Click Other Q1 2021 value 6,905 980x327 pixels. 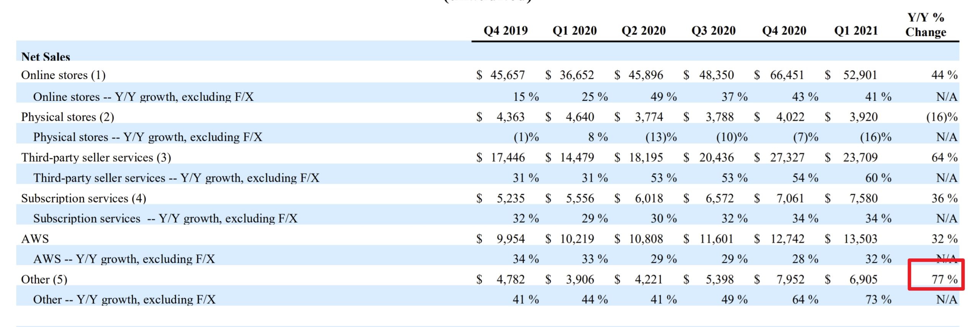(x=863, y=279)
